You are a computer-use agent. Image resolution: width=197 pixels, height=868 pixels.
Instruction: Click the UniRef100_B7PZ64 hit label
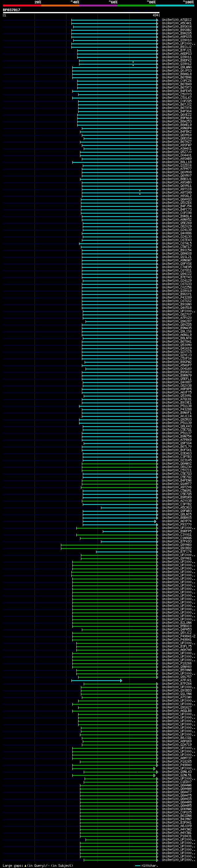point(177,684)
